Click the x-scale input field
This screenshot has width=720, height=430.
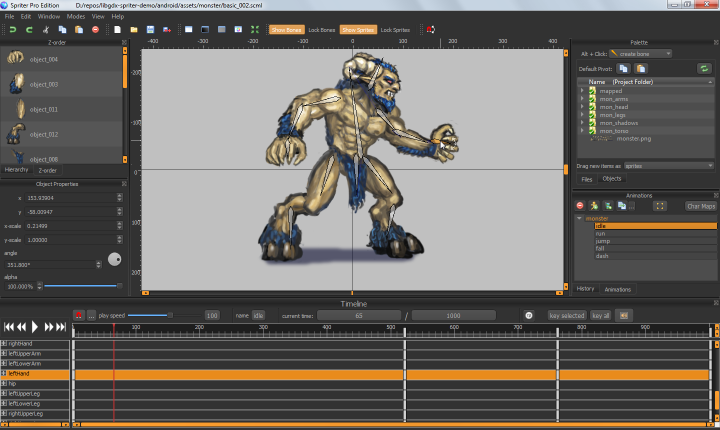click(71, 226)
